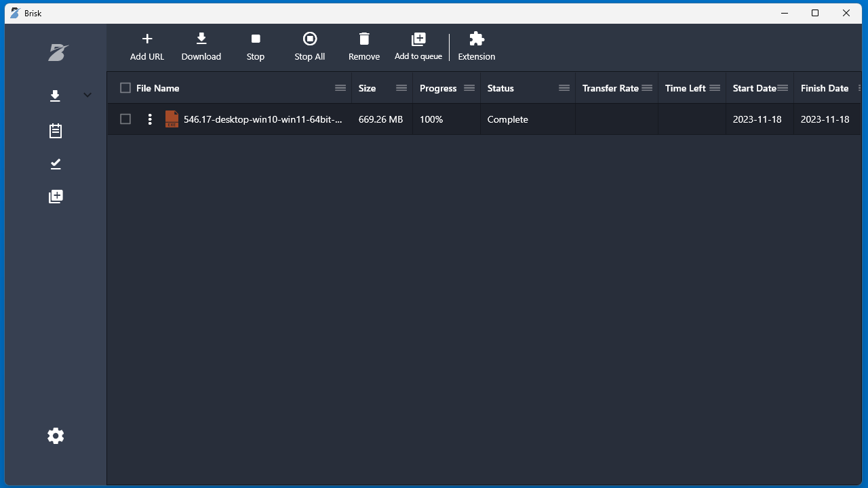Open three-dot menu for 546.17-desktop file
Viewport: 868px width, 488px height.
(150, 119)
